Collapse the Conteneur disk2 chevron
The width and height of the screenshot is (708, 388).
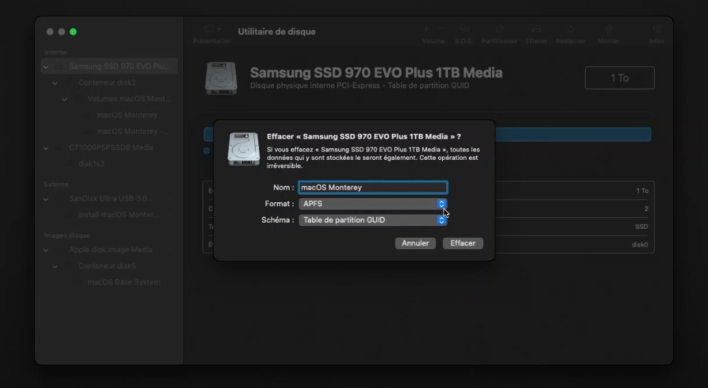[x=55, y=83]
